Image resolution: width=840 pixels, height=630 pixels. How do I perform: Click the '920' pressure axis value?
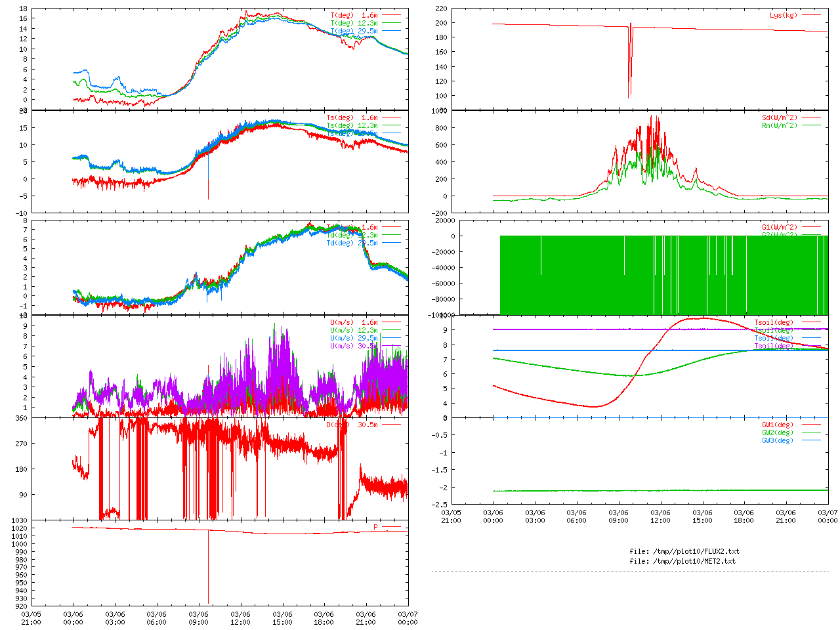pyautogui.click(x=21, y=606)
